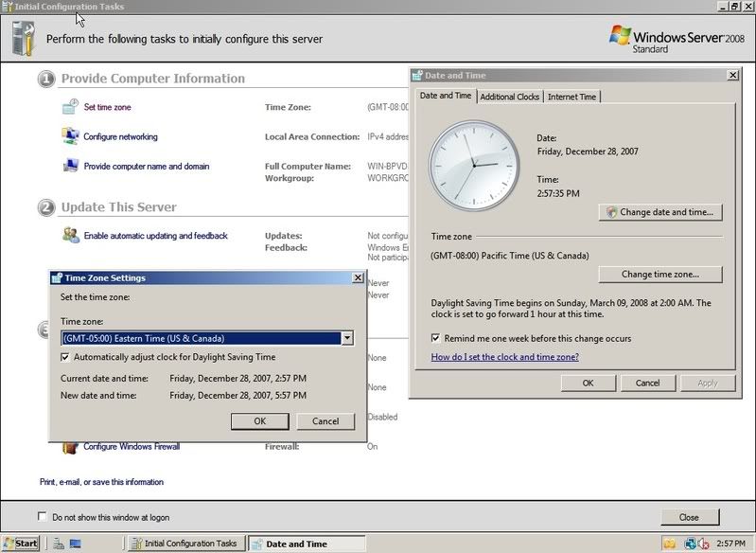Click the Date and Time dialog title icon
Viewport: 756px width, 553px height.
417,75
